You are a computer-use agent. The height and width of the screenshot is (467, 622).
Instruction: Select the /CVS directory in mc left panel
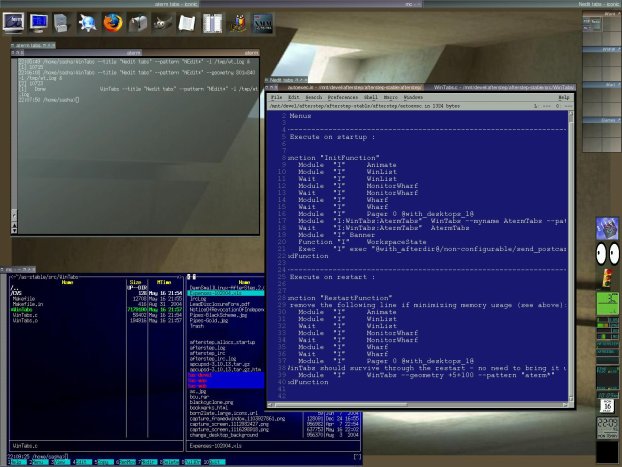(16, 293)
